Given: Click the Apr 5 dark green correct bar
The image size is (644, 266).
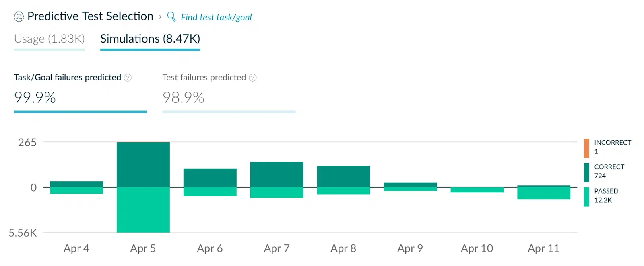Looking at the screenshot, I should (143, 165).
